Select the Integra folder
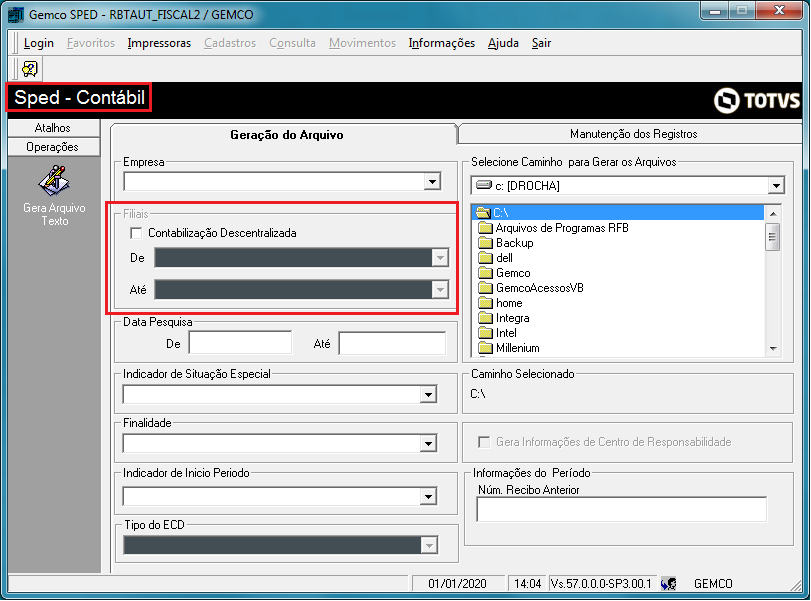The height and width of the screenshot is (601, 811). pos(512,318)
